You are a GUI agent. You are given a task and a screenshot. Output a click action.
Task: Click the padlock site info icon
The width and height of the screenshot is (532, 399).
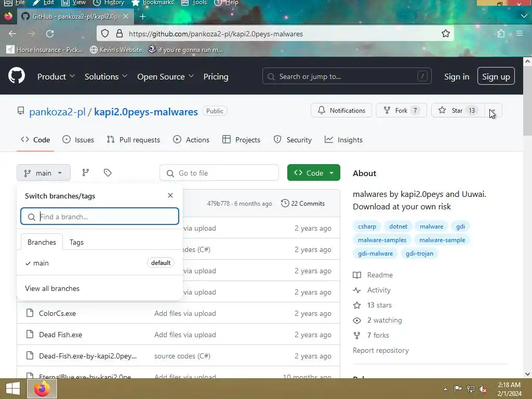click(x=119, y=34)
